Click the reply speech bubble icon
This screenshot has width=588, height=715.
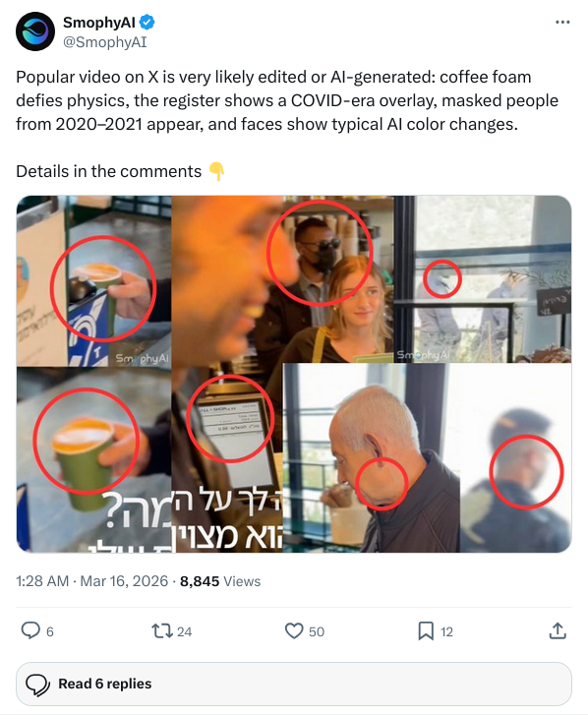(x=30, y=630)
